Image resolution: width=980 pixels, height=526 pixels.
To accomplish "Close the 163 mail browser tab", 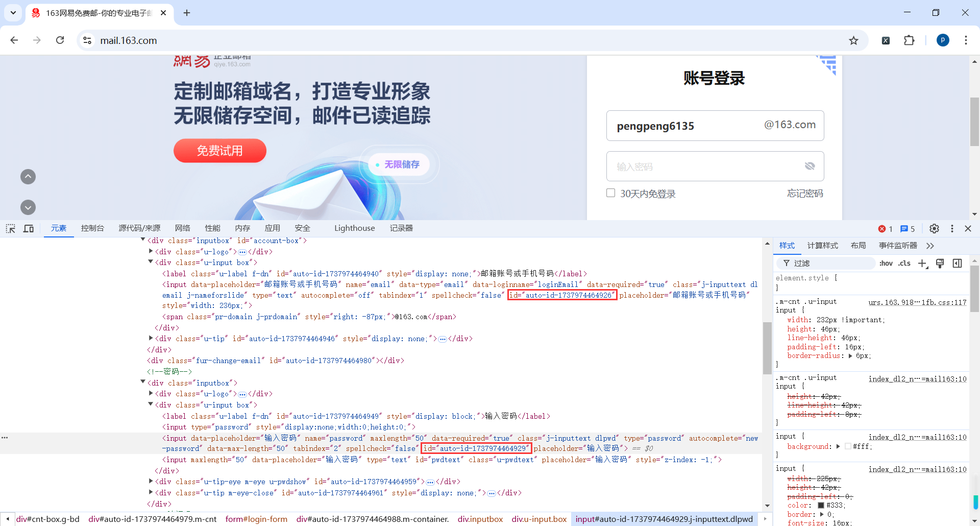I will click(163, 13).
